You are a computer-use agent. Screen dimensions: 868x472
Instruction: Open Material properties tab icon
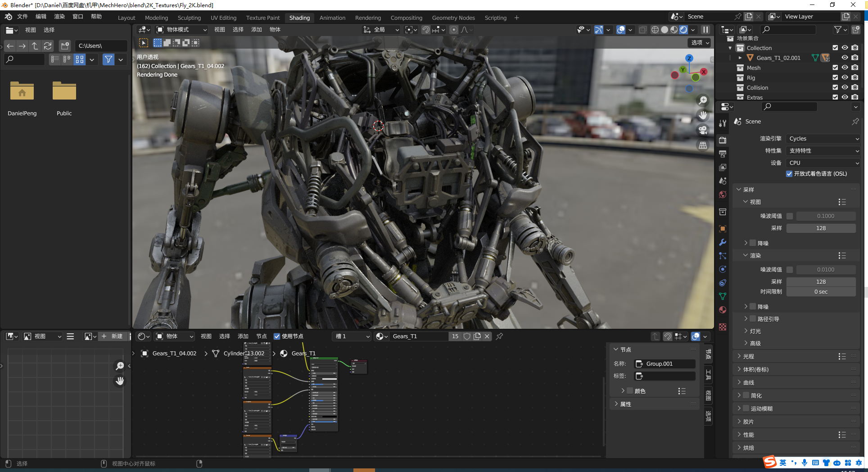(x=723, y=310)
